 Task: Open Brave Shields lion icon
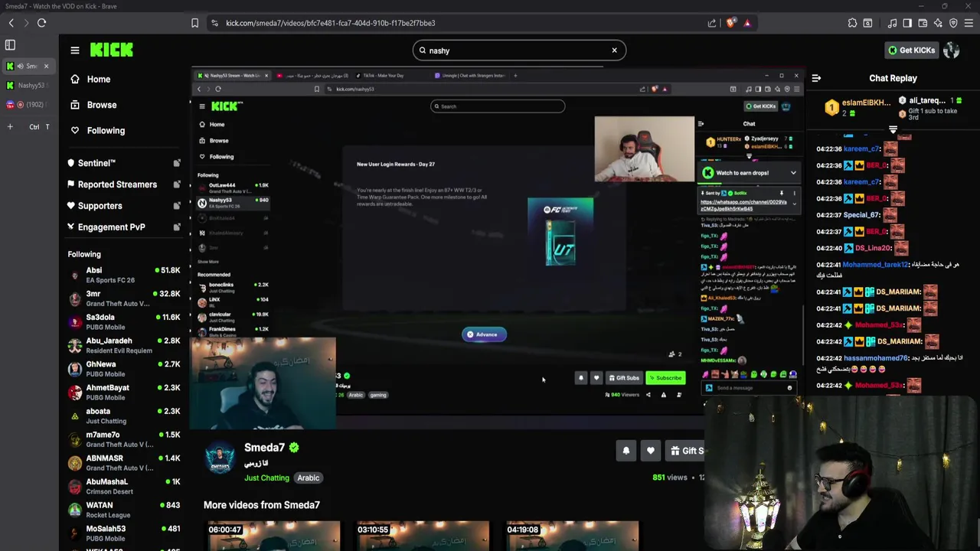[730, 23]
